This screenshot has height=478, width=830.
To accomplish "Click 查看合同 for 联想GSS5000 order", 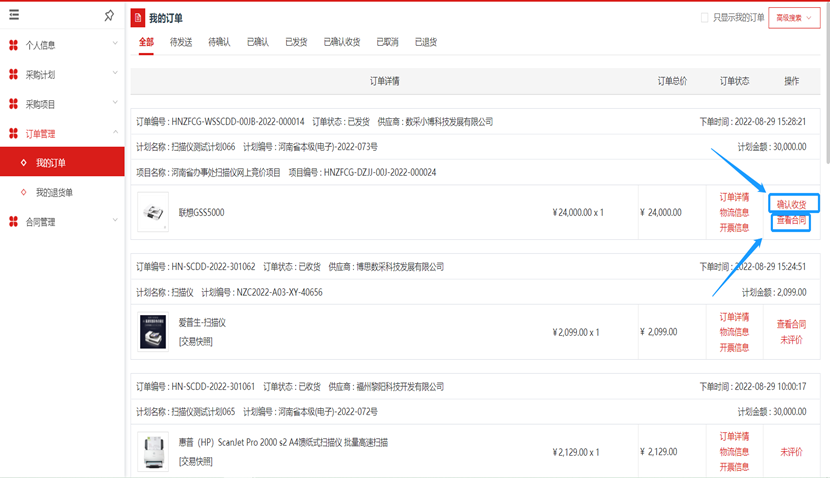I will pyautogui.click(x=791, y=220).
